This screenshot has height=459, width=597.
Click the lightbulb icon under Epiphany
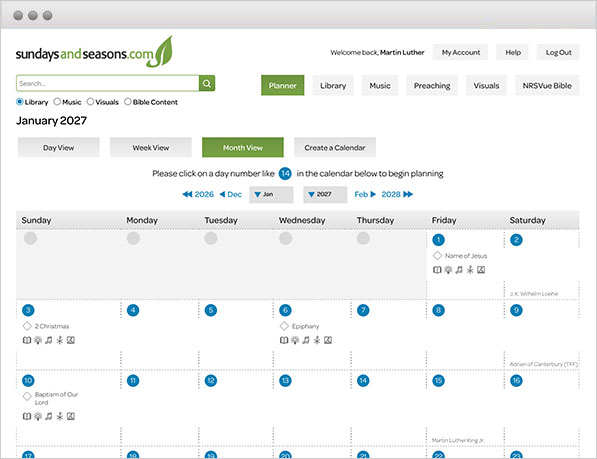pos(295,340)
